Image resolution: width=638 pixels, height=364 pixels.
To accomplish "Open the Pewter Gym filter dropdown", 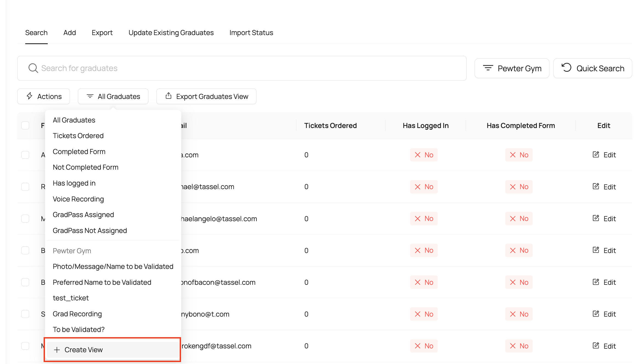I will [512, 68].
